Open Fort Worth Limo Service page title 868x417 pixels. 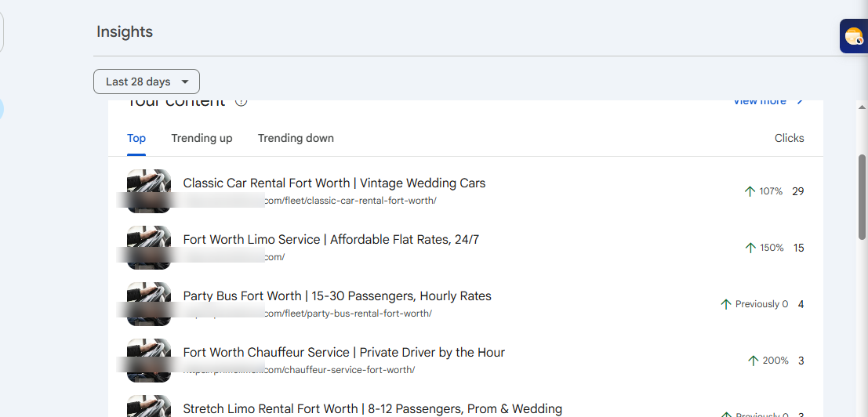pos(331,240)
